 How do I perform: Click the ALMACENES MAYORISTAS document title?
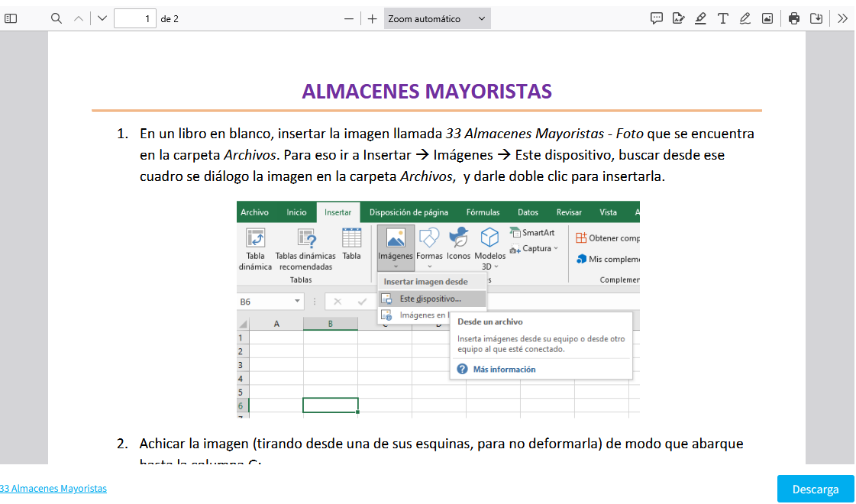[x=427, y=92]
